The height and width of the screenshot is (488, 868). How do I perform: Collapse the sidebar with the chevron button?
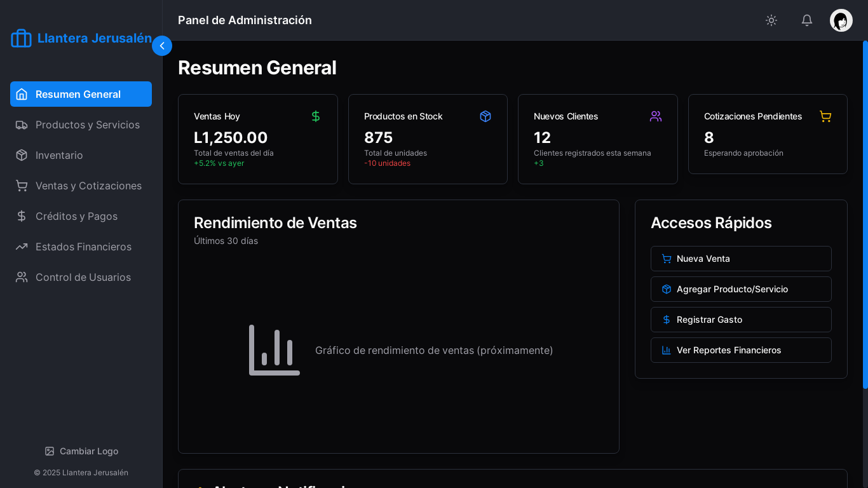pyautogui.click(x=162, y=46)
